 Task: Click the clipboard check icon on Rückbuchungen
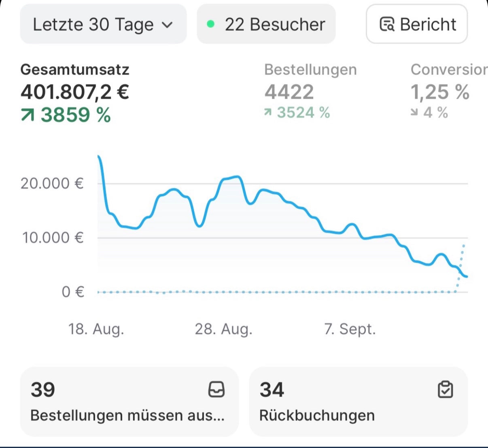pos(445,390)
